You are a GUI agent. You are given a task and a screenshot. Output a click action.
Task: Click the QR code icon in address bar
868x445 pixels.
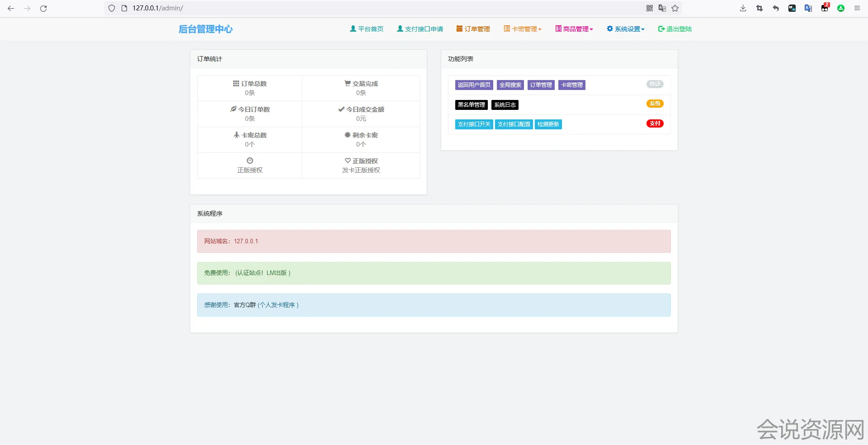tap(650, 8)
